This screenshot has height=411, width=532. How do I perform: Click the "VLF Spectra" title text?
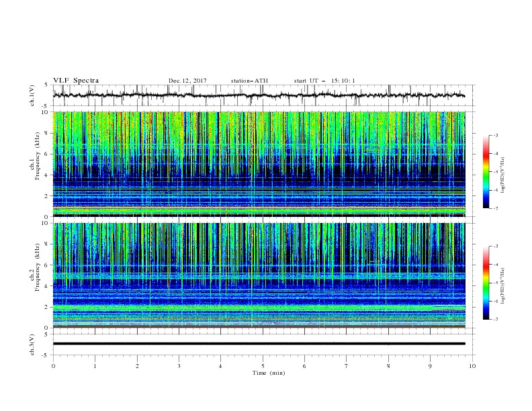(x=76, y=81)
